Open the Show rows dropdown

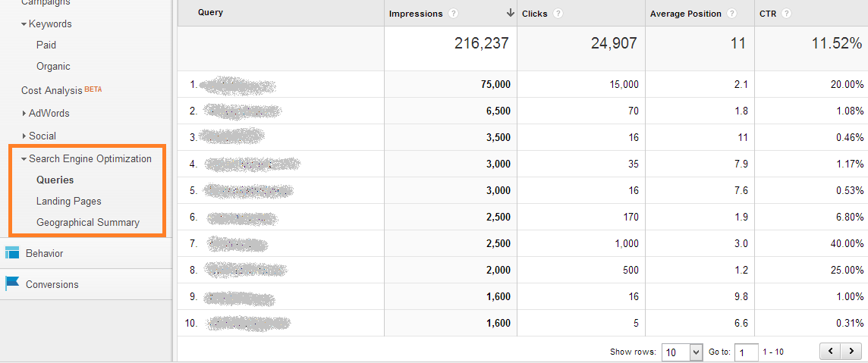683,352
